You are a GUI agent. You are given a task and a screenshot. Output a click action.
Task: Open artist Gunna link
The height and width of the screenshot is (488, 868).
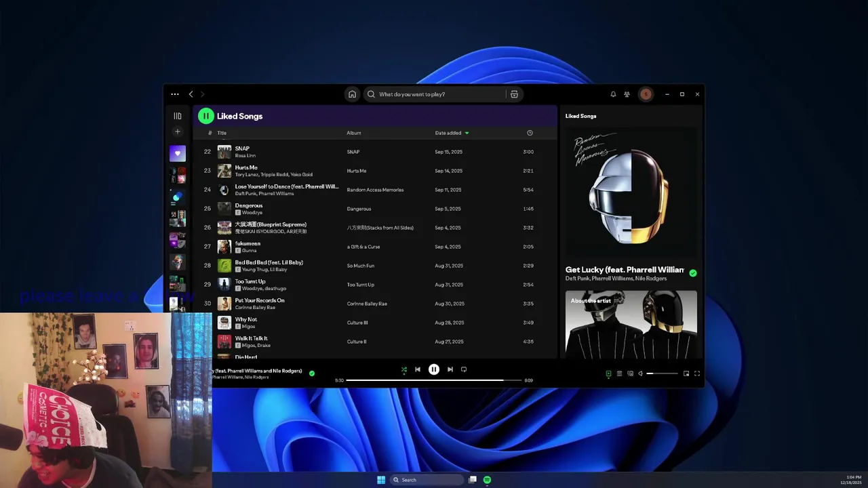(x=250, y=251)
